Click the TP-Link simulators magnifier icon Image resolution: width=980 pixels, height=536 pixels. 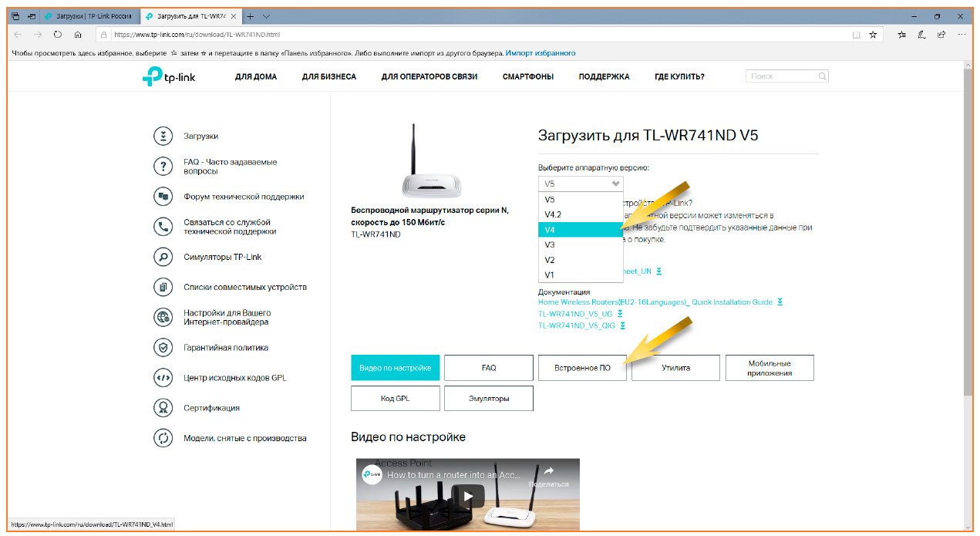(163, 257)
